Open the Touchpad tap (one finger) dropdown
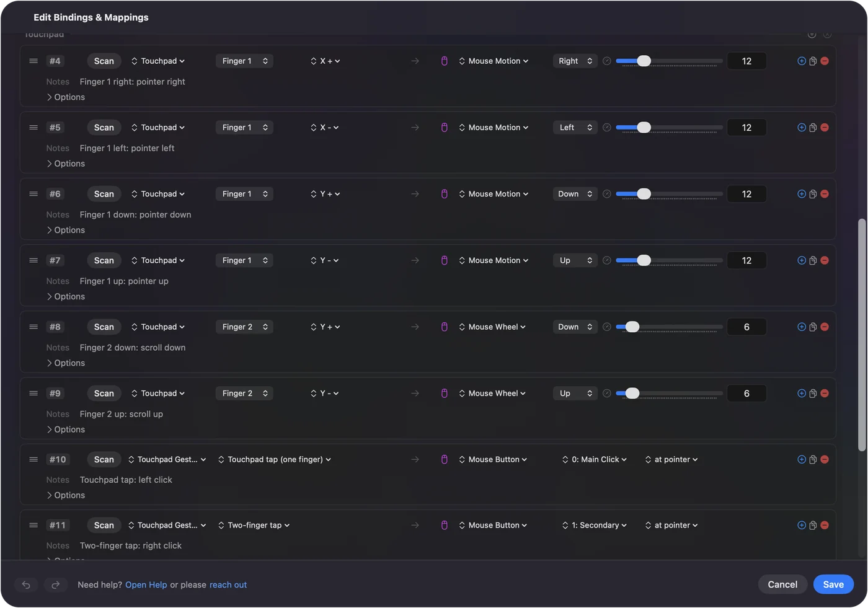 pos(275,459)
